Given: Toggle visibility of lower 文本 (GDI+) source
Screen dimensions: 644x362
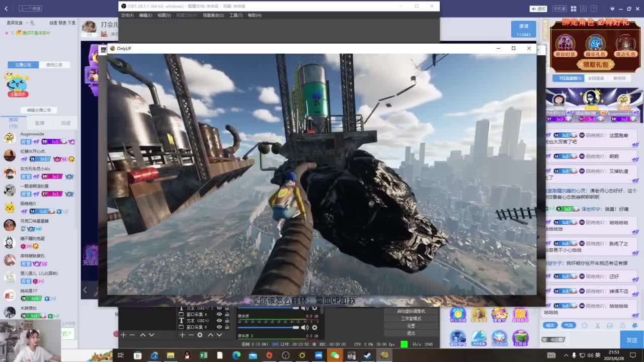Looking at the screenshot, I should point(219,320).
